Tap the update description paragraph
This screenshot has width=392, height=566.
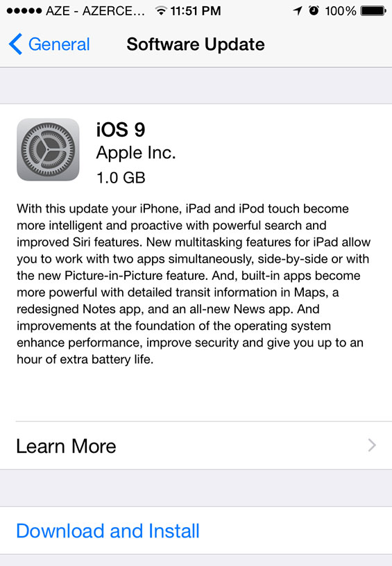coord(194,284)
